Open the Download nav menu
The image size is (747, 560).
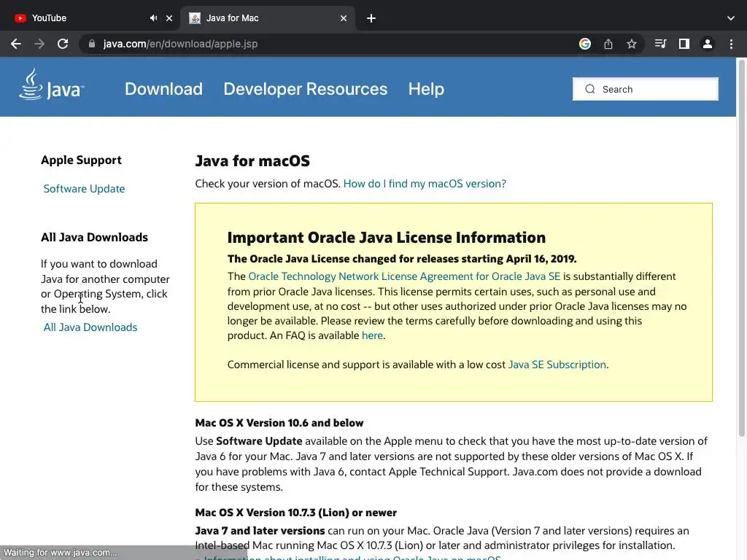click(163, 89)
